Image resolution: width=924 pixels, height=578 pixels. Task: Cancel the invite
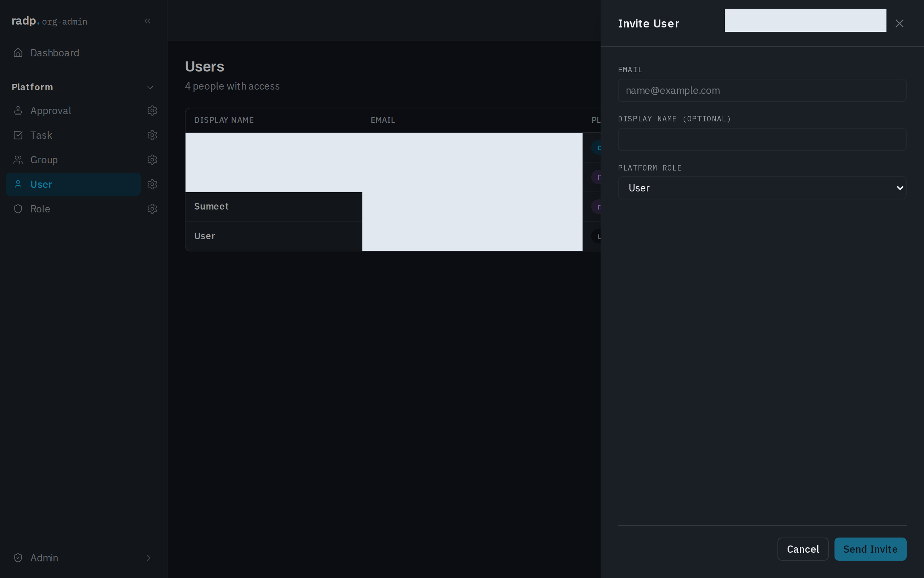803,549
